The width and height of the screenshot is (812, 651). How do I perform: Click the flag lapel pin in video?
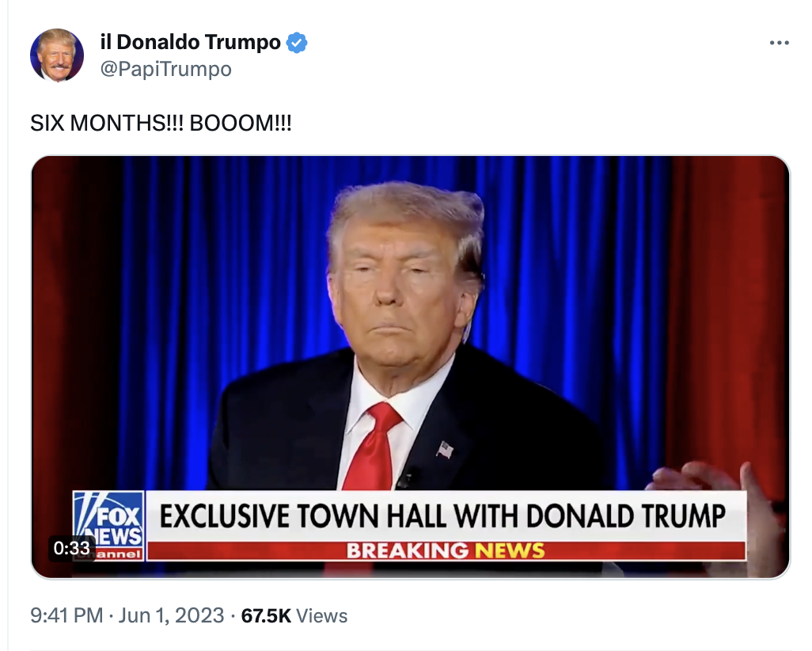(445, 449)
